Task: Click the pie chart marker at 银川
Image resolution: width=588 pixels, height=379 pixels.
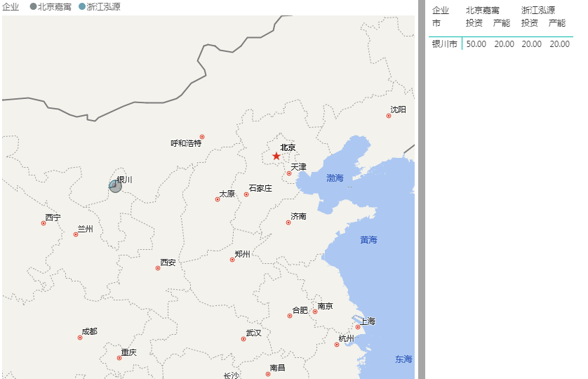Action: tap(115, 186)
